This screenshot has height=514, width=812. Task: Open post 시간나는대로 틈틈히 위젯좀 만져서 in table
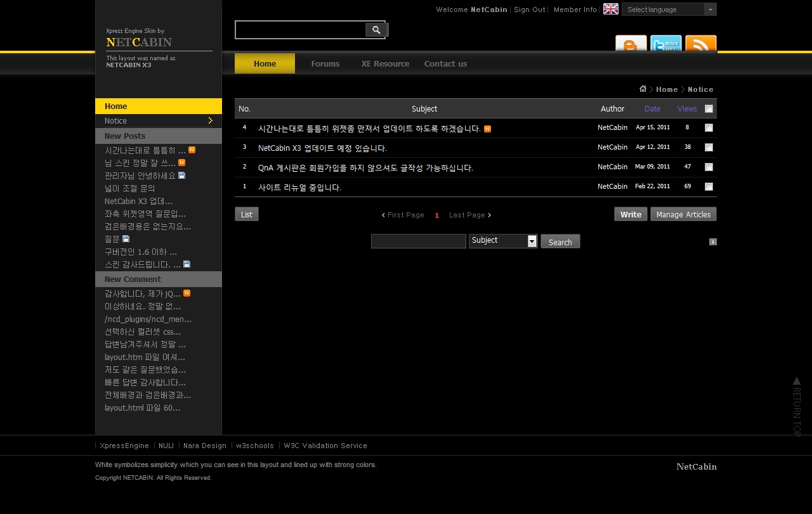pos(369,129)
